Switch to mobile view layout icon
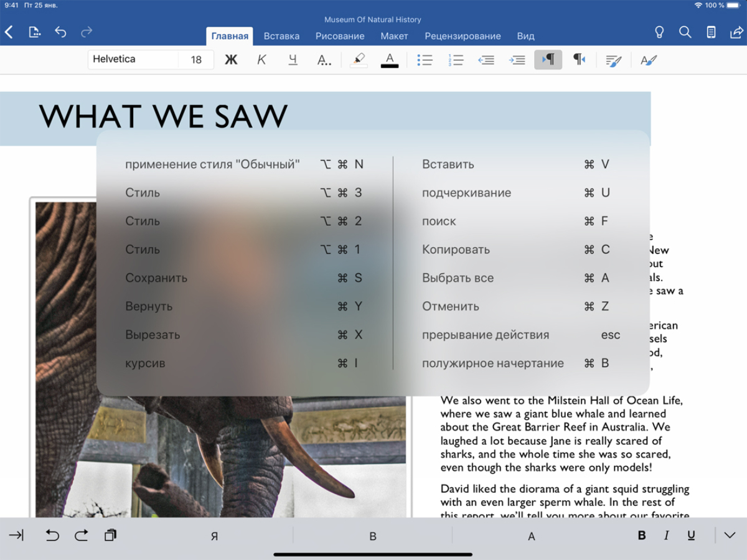This screenshot has height=560, width=747. click(x=711, y=32)
